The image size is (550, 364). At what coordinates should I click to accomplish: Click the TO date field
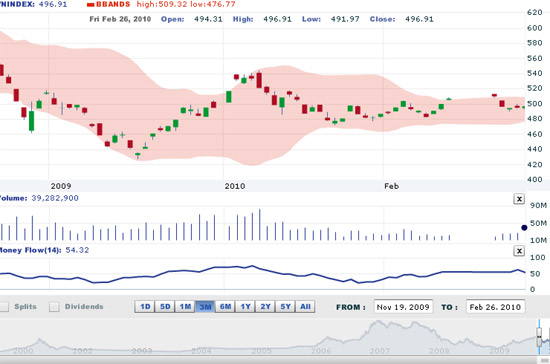click(x=495, y=307)
